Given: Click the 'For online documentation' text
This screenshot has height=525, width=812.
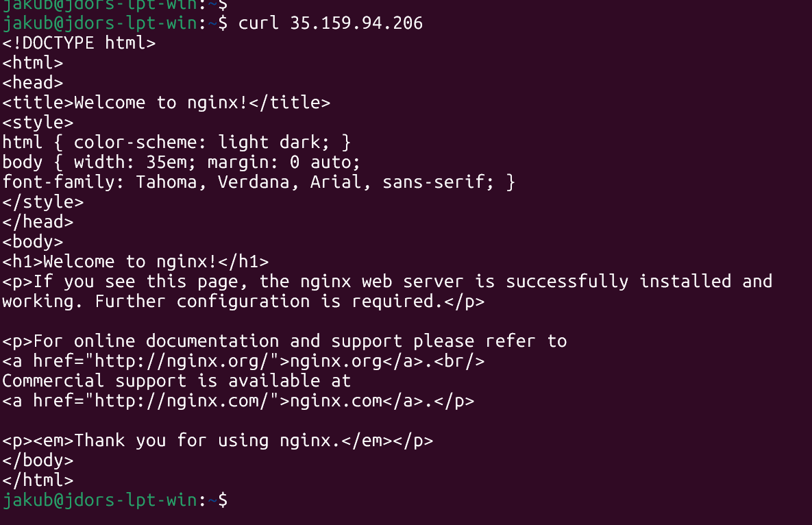Looking at the screenshot, I should (x=156, y=341).
